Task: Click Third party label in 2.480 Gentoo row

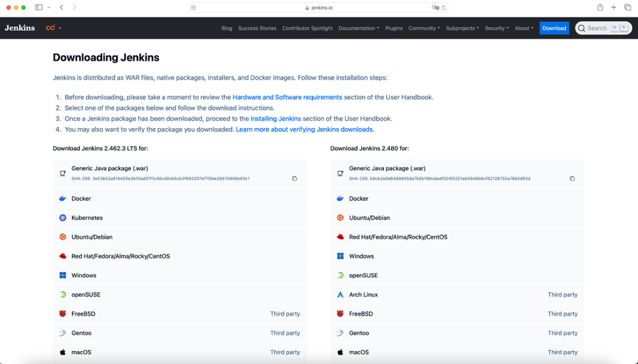Action: [562, 333]
